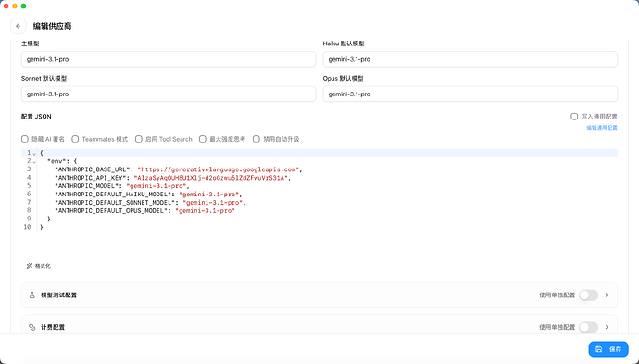This screenshot has width=639, height=364.
Task: Check the 最大强度思考 option
Action: coord(203,139)
